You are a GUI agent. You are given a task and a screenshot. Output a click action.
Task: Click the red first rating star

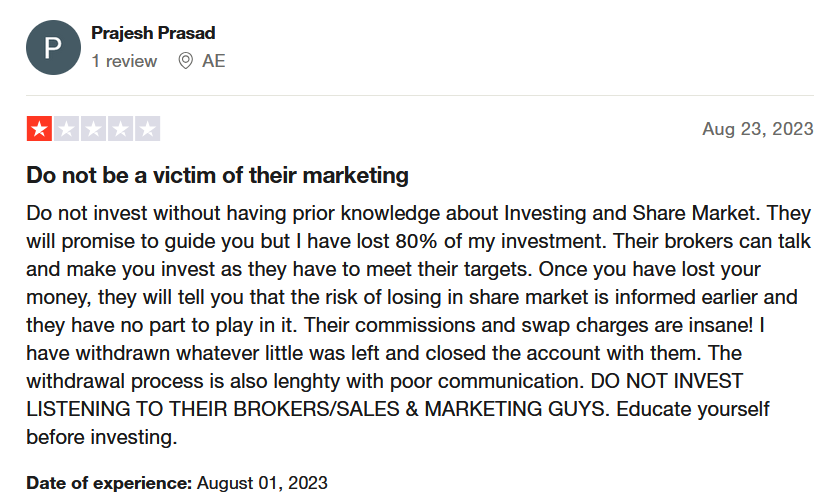pos(40,129)
